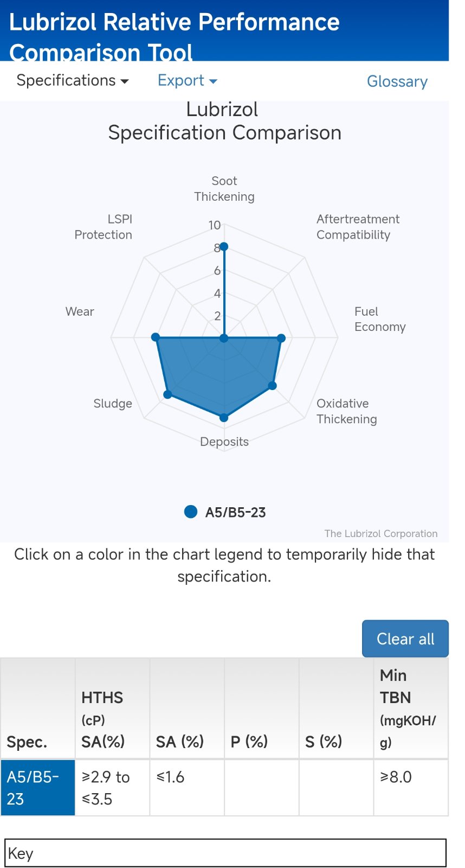
Task: Open the Specifications dropdown menu
Action: click(x=73, y=80)
